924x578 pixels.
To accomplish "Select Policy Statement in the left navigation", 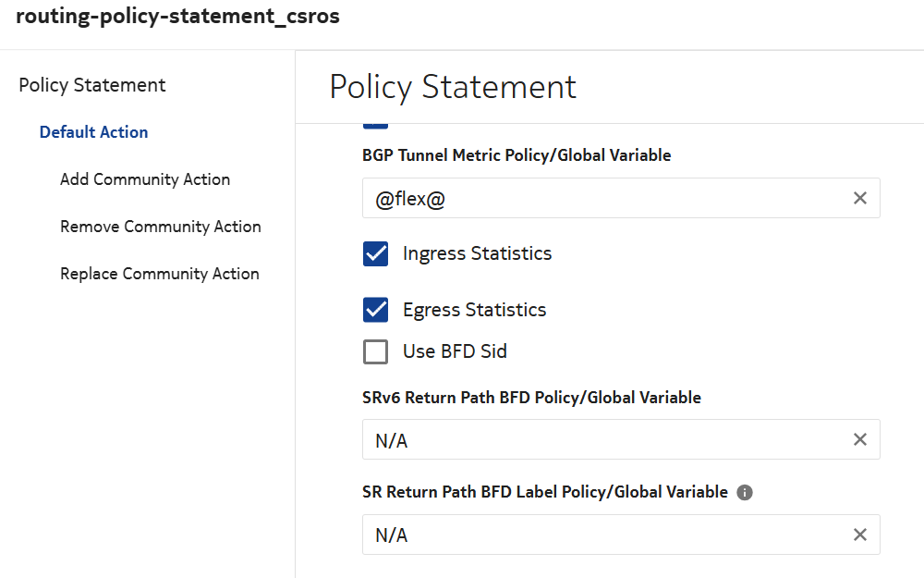I will pyautogui.click(x=92, y=85).
